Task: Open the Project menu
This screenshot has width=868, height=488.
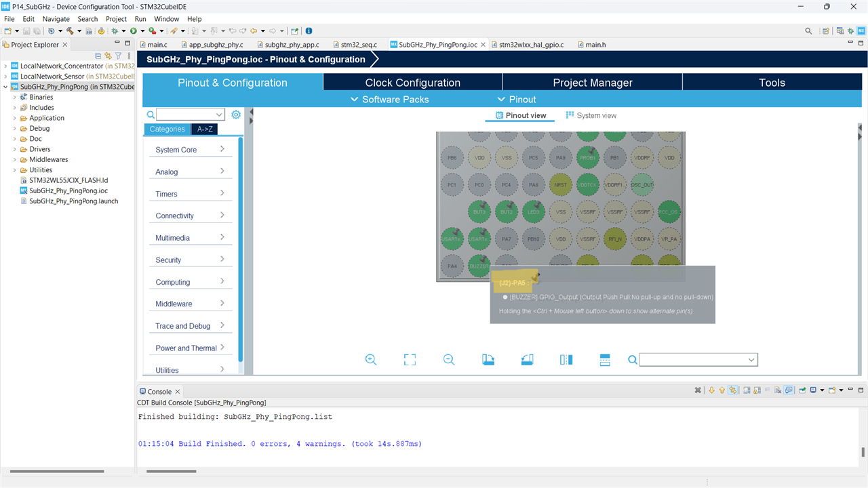Action: [x=116, y=19]
